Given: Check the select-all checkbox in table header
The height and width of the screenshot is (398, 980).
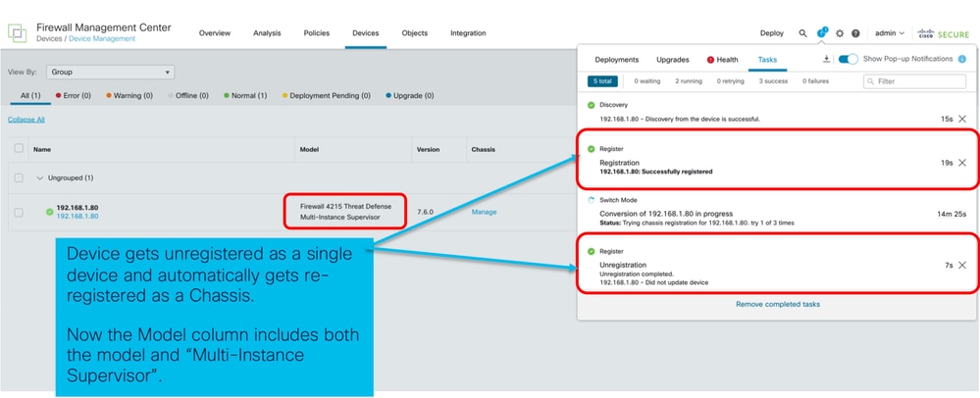Looking at the screenshot, I should tap(19, 148).
